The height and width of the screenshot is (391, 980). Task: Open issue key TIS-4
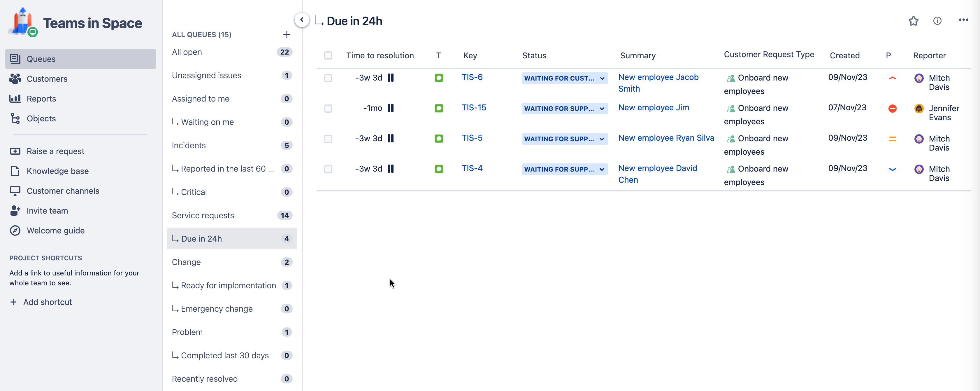point(472,168)
